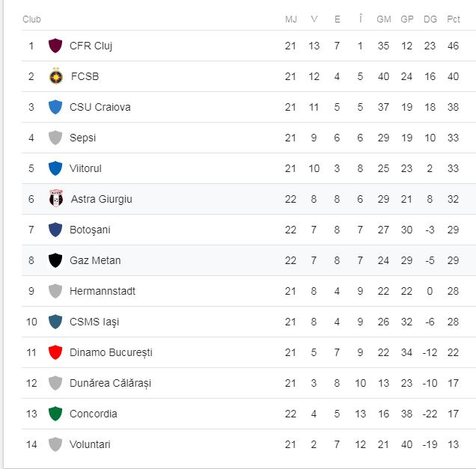Click the FCSB club logo
Viewport: 476px width, 469px height.
pyautogui.click(x=55, y=76)
